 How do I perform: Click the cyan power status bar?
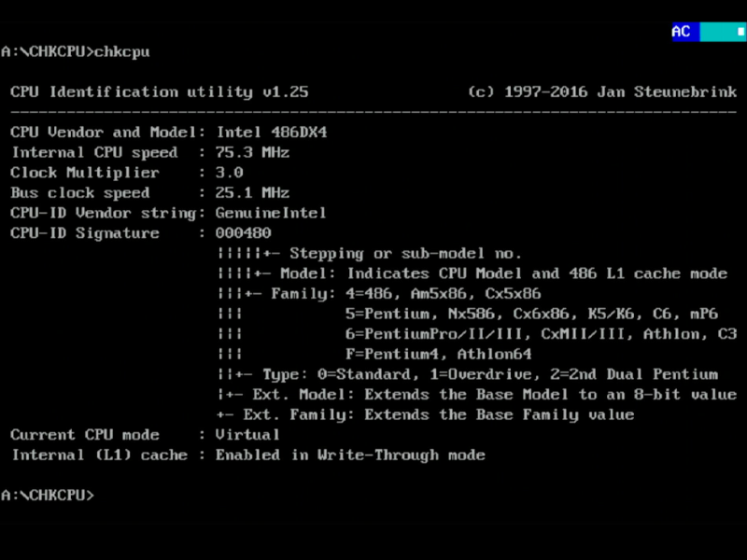pos(717,33)
